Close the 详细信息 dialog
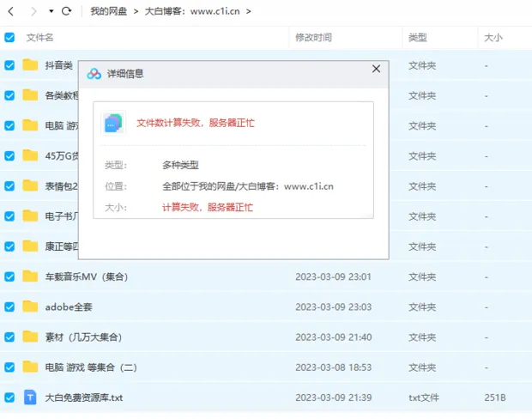Viewport: 532px width, 419px height. point(376,70)
